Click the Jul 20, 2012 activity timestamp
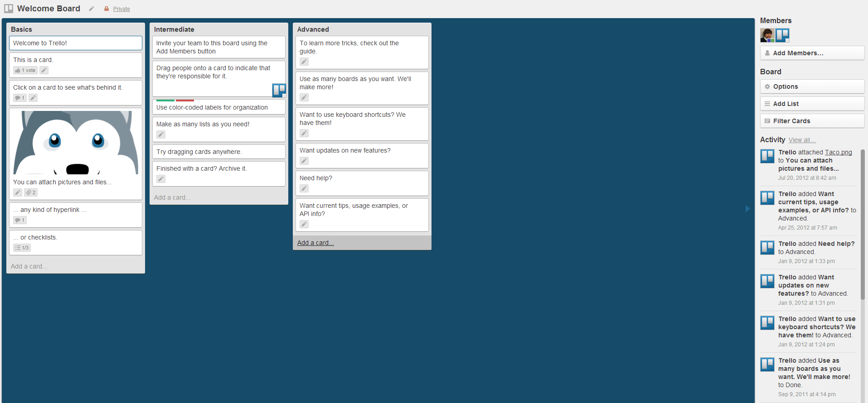This screenshot has width=868, height=403. [x=807, y=178]
